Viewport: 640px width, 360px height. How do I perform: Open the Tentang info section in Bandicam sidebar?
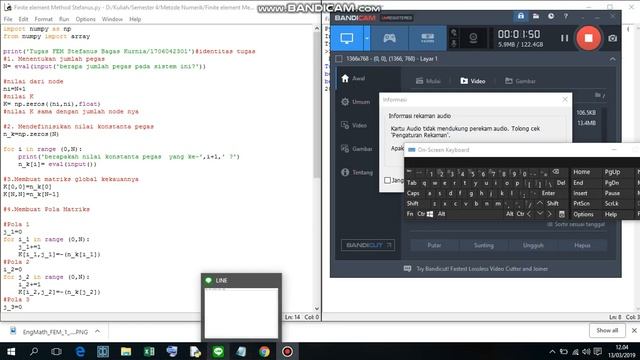357,172
